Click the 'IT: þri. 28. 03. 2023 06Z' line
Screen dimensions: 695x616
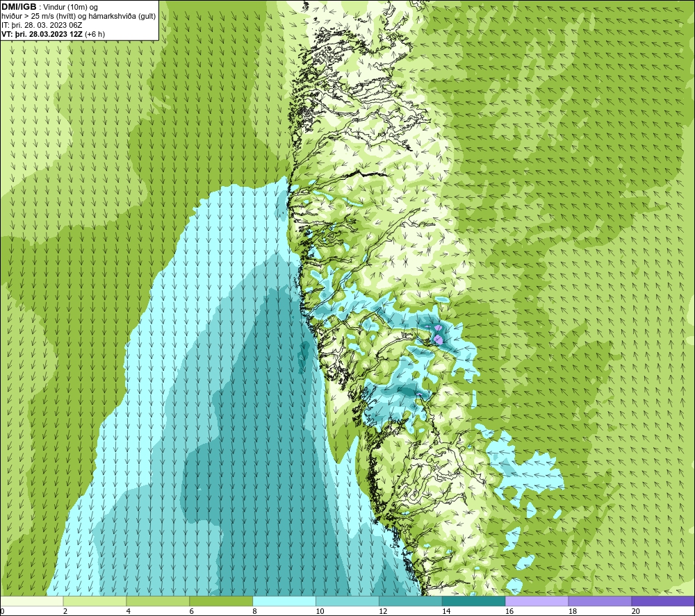(x=42, y=25)
